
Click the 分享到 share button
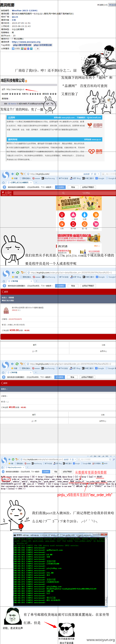[16, 48]
